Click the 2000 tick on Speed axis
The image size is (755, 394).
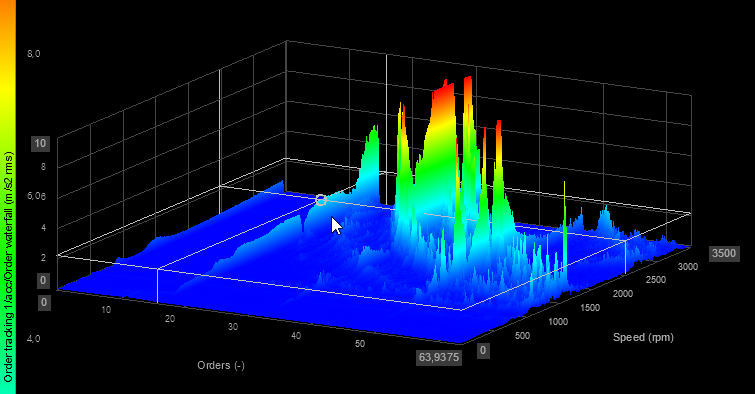623,293
